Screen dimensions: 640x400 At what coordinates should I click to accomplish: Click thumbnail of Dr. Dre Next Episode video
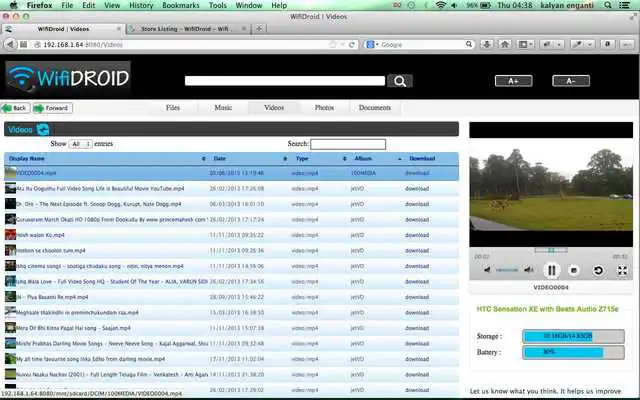pyautogui.click(x=11, y=204)
